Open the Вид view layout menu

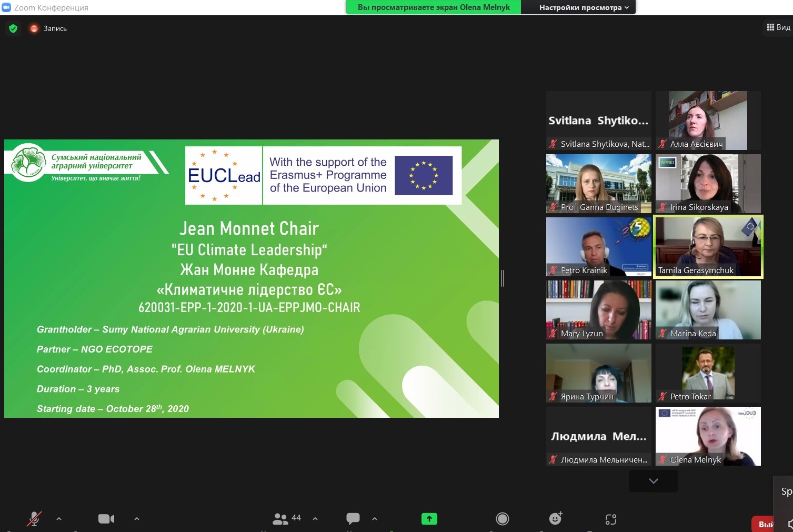click(x=778, y=27)
